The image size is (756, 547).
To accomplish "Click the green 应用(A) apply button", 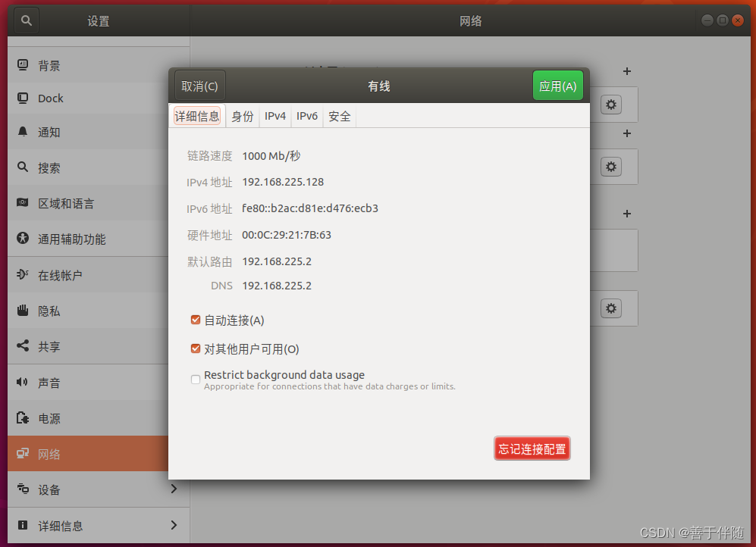I will (558, 86).
